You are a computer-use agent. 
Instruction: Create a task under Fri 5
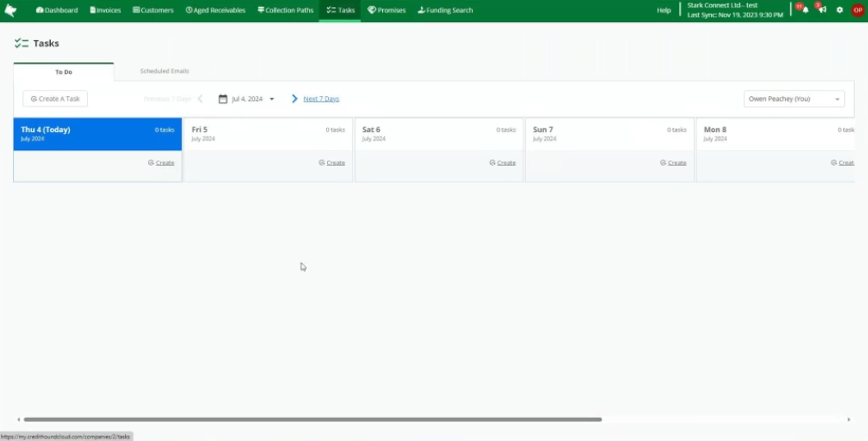point(331,163)
